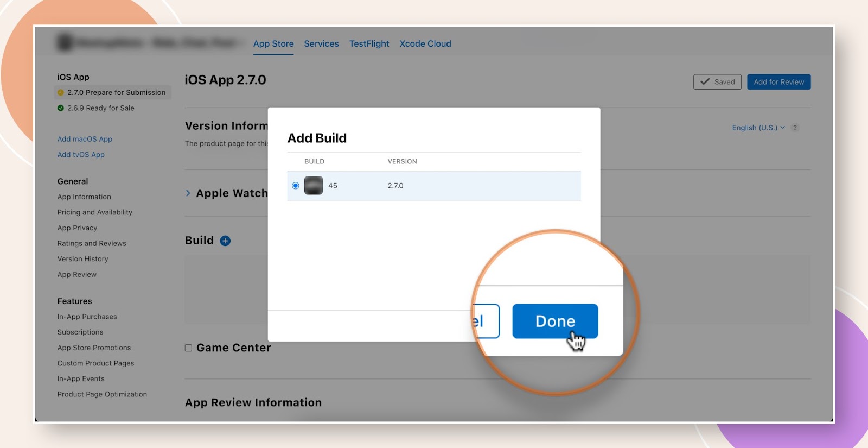Click the BUILD column header
Image resolution: width=868 pixels, height=448 pixels.
pos(314,161)
